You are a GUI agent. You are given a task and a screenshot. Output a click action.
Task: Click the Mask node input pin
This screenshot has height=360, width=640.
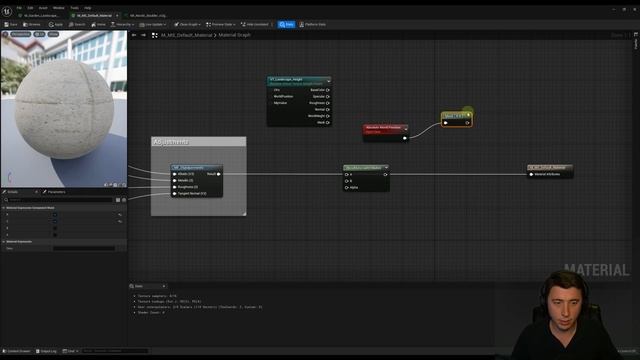[x=446, y=122]
